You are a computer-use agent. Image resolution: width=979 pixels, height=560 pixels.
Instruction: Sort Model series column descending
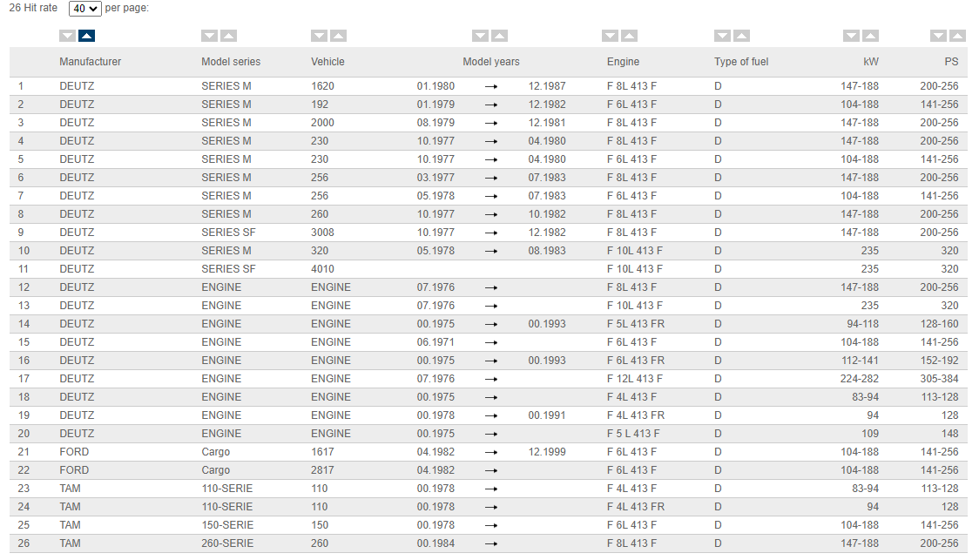coord(209,36)
